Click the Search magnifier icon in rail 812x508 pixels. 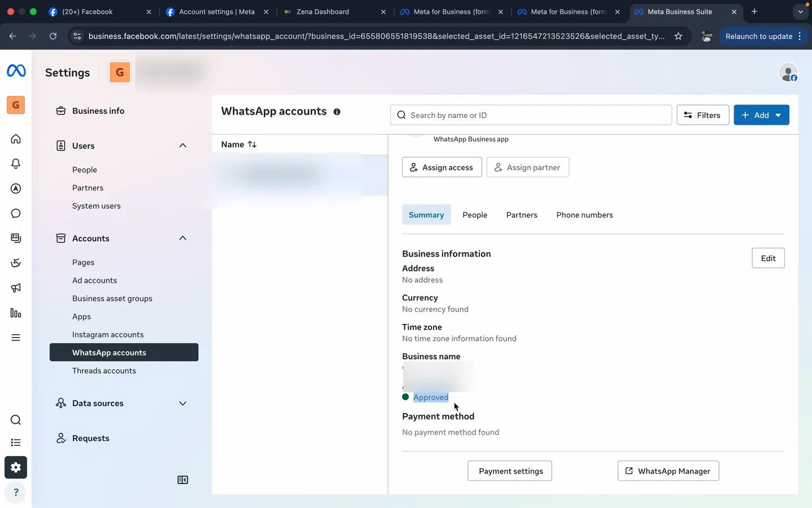coord(16,420)
